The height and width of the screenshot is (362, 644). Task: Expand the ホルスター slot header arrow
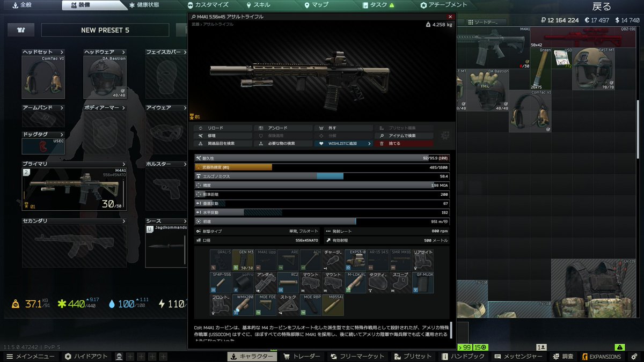(x=186, y=164)
